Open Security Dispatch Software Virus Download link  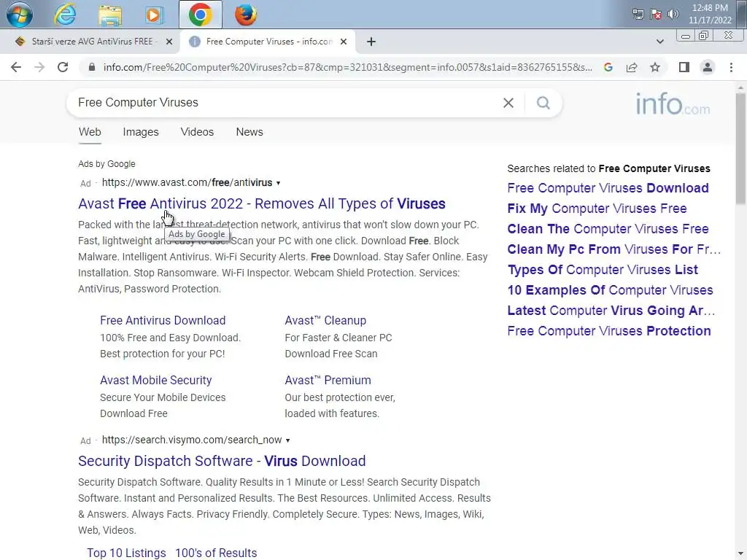[x=222, y=461]
